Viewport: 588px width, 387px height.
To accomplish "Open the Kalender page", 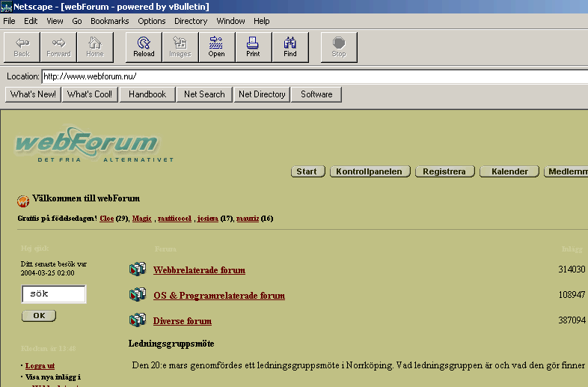I will point(509,171).
